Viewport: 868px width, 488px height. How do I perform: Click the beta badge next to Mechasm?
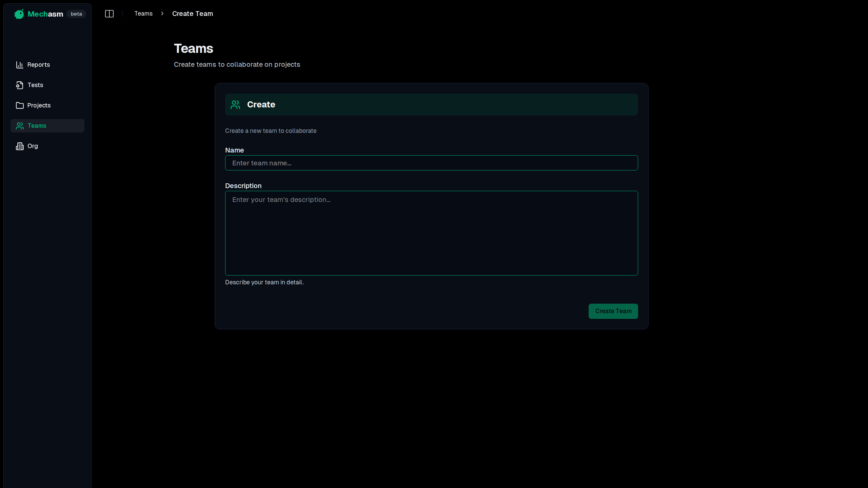click(76, 14)
